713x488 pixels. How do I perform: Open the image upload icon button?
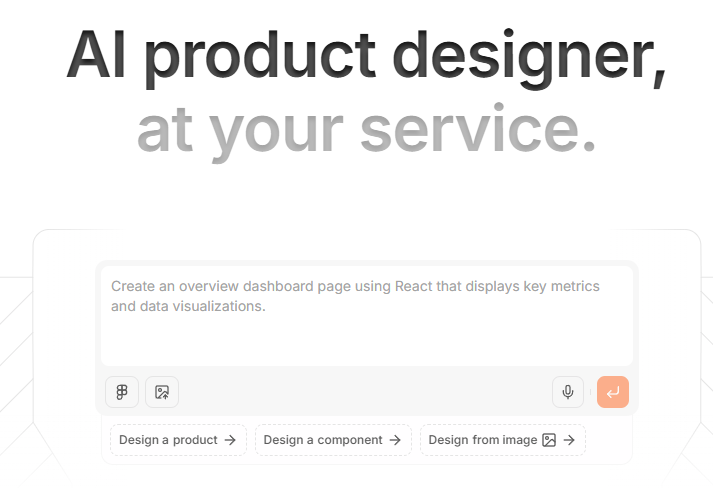[162, 392]
